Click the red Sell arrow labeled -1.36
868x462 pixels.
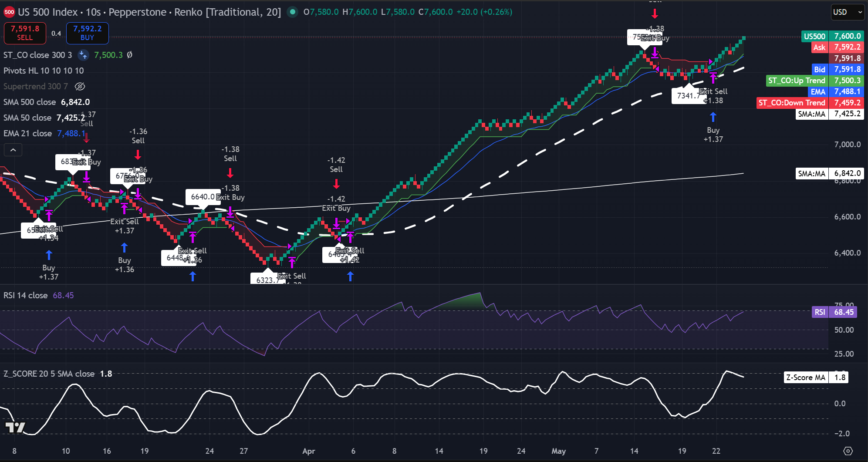[x=138, y=155]
